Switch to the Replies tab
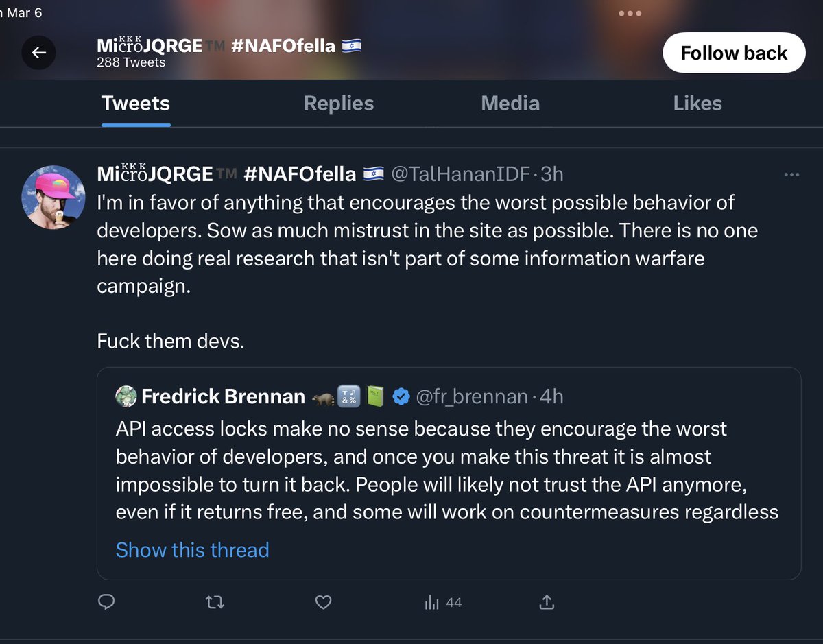This screenshot has width=823, height=644. pos(339,104)
